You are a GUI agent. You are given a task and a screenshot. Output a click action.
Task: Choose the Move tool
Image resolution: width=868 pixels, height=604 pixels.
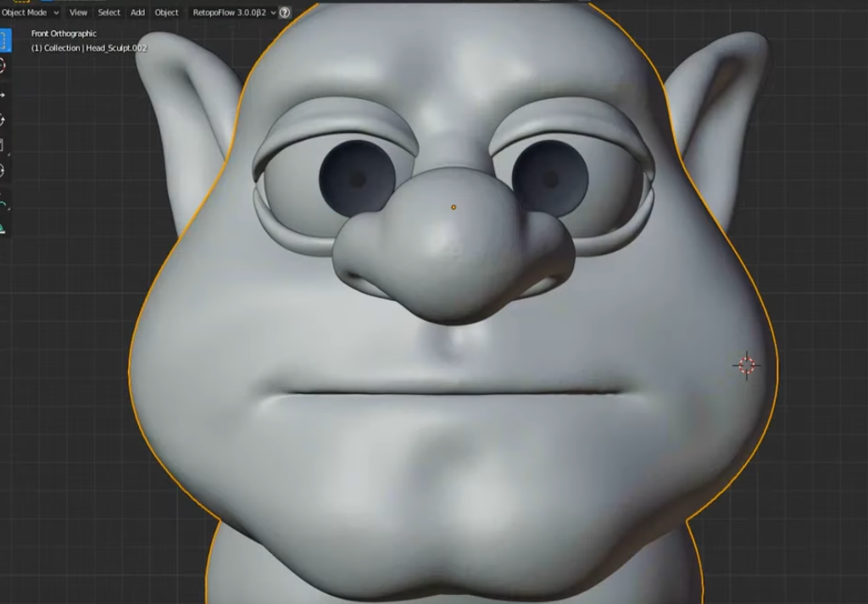tap(3, 93)
